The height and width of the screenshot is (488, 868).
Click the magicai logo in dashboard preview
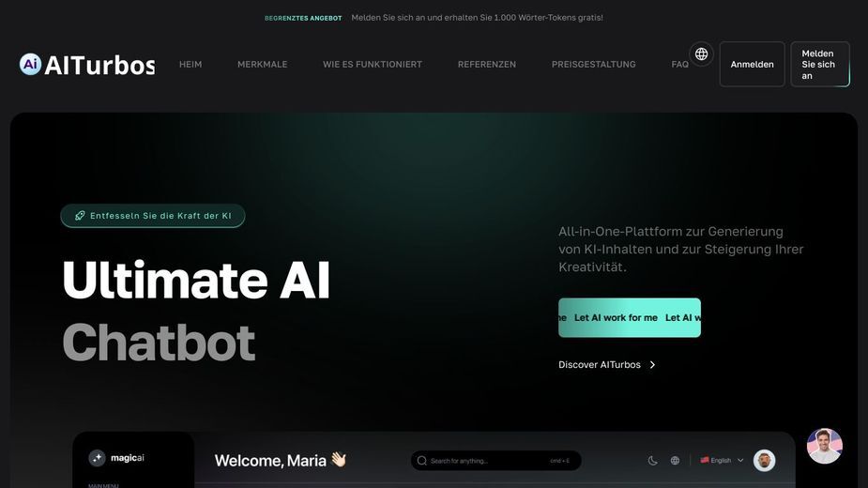pos(116,458)
